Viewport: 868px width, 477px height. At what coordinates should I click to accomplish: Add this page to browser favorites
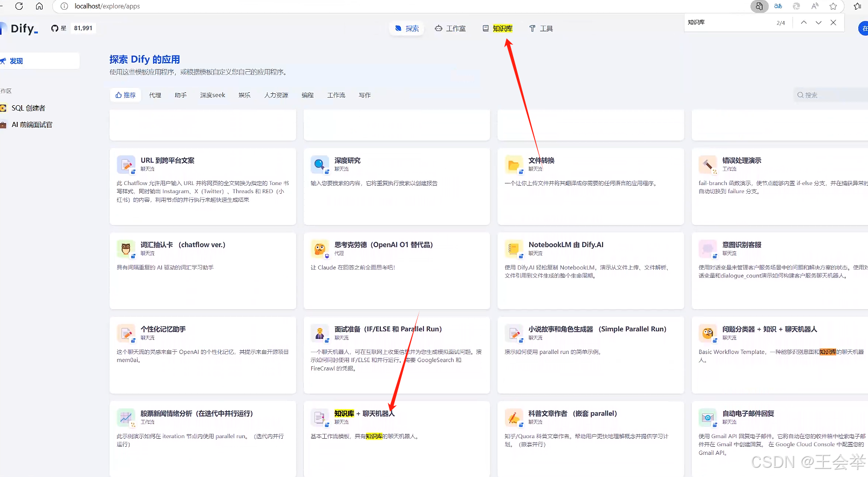point(833,6)
